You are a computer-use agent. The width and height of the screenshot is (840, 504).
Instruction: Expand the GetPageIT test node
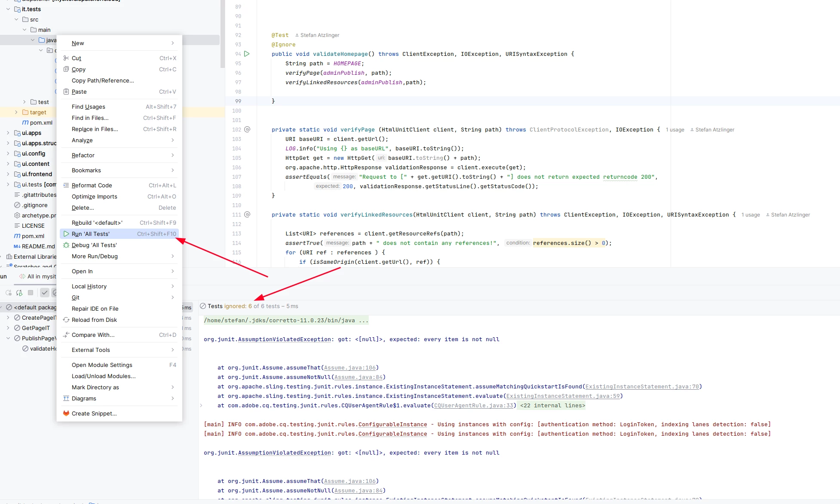point(8,328)
